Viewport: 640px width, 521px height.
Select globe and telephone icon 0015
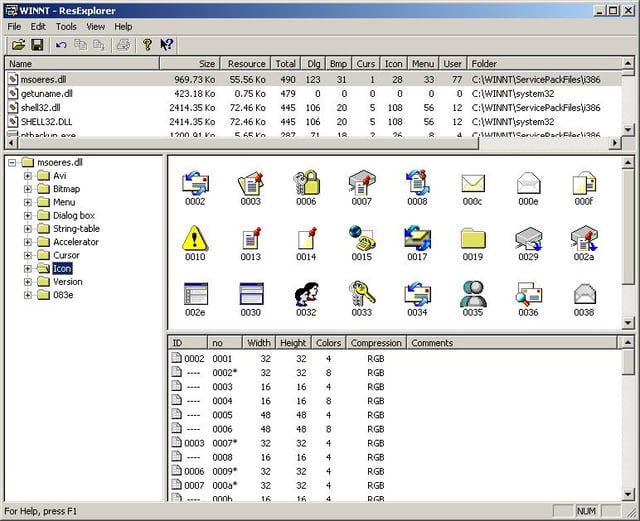362,243
